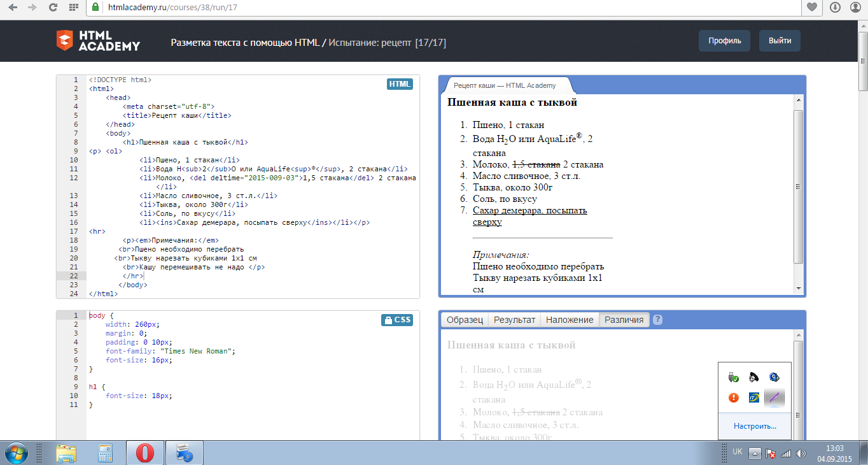Click the preview pane scrollbar thumb
Screen dimensions: 868x465
[798, 187]
